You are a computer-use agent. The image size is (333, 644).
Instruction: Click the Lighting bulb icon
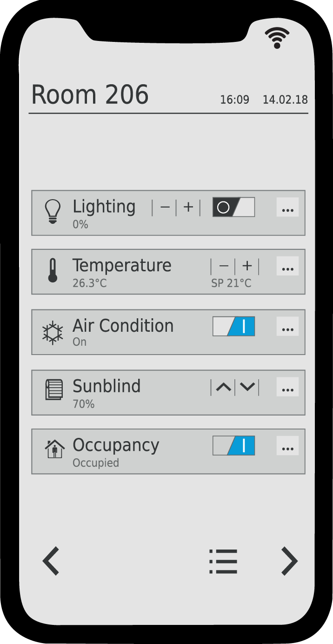(x=53, y=212)
